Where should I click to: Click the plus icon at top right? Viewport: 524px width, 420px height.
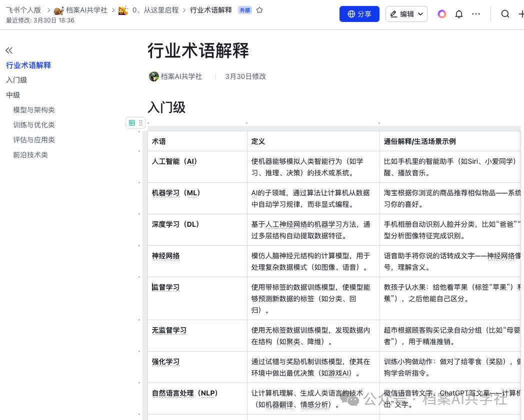pyautogui.click(x=521, y=14)
